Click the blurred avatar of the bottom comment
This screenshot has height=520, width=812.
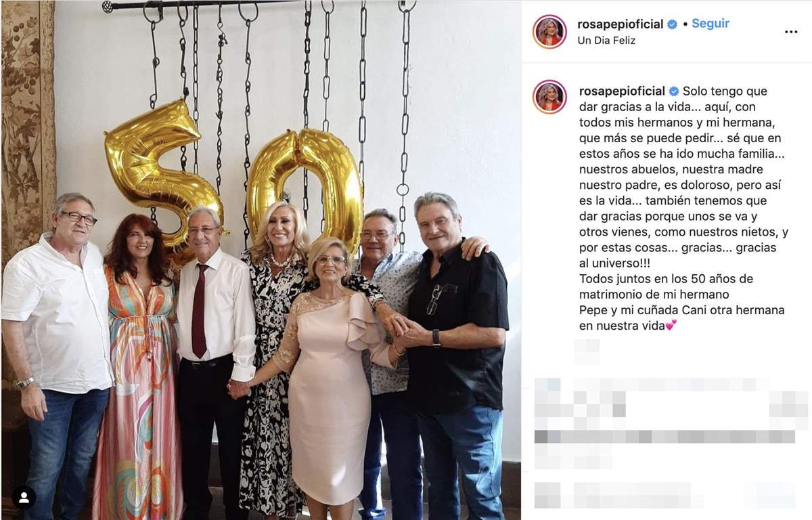tap(547, 495)
